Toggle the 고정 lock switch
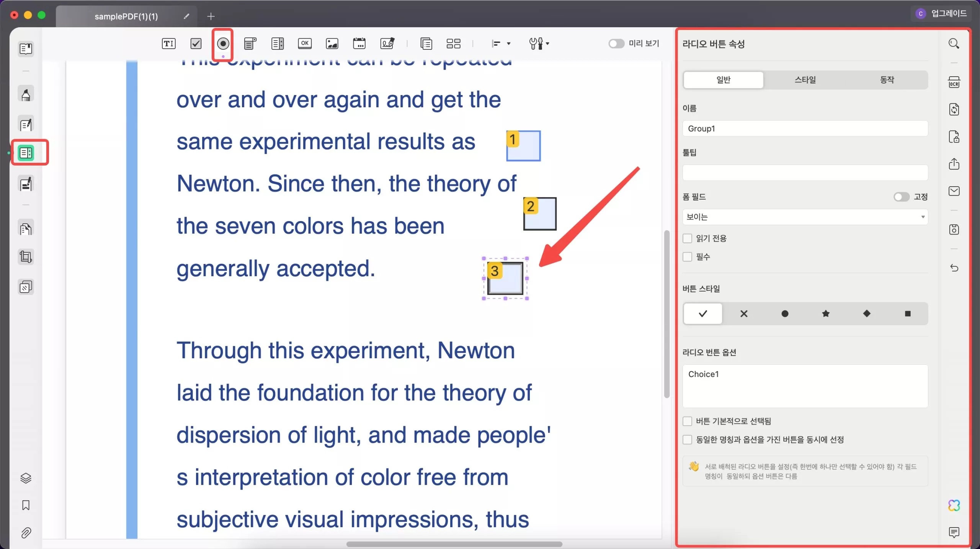 (x=901, y=197)
